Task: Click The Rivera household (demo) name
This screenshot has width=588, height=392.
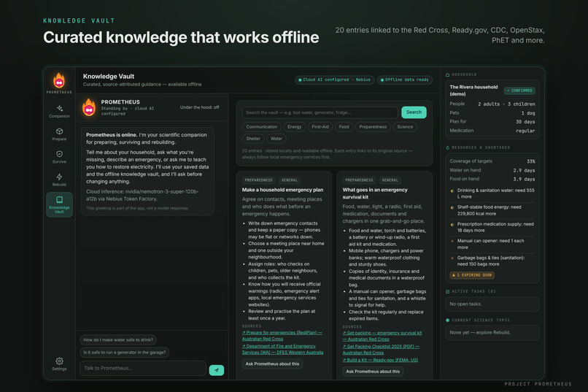Action: (473, 91)
